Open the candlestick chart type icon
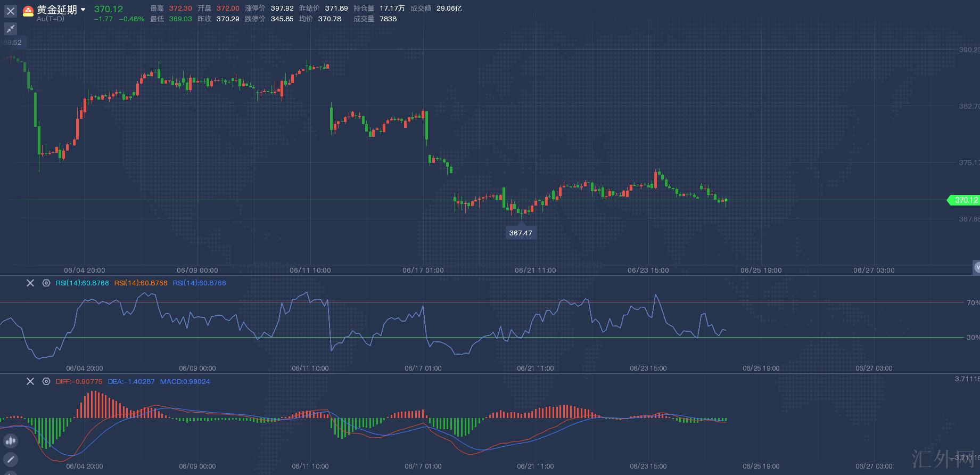 (x=11, y=441)
